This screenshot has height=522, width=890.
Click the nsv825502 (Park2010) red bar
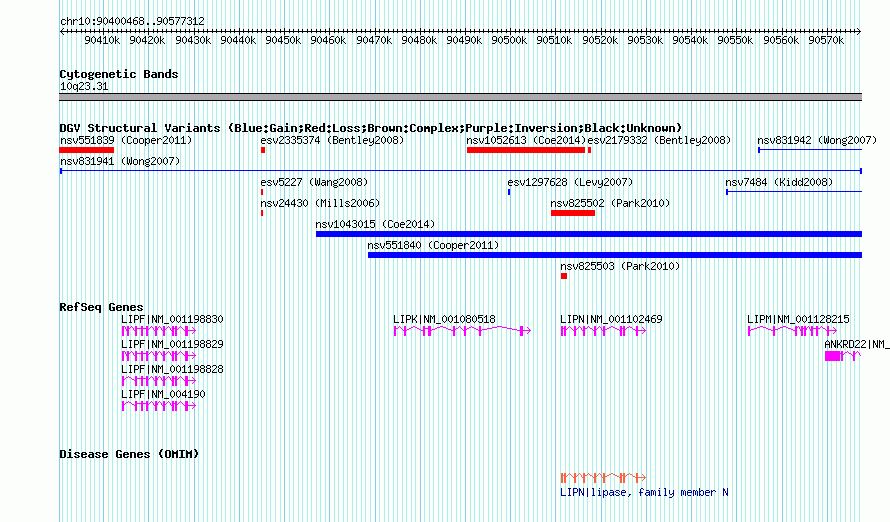[x=573, y=213]
